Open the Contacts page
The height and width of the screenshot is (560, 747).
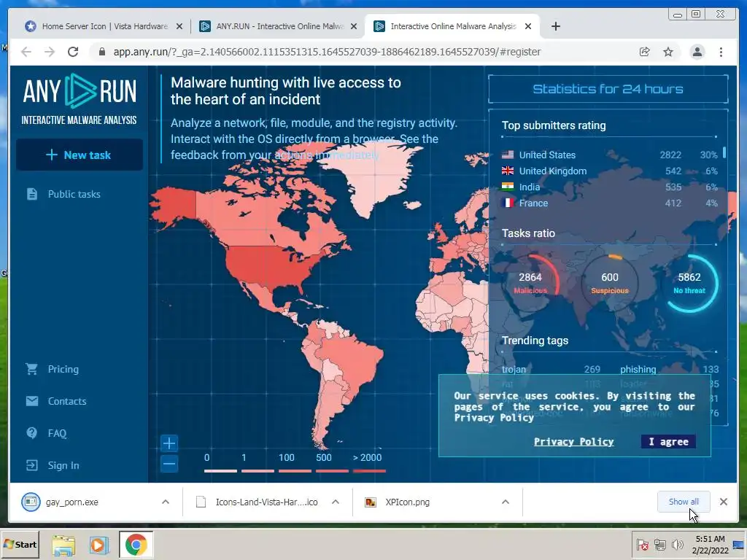(x=66, y=401)
